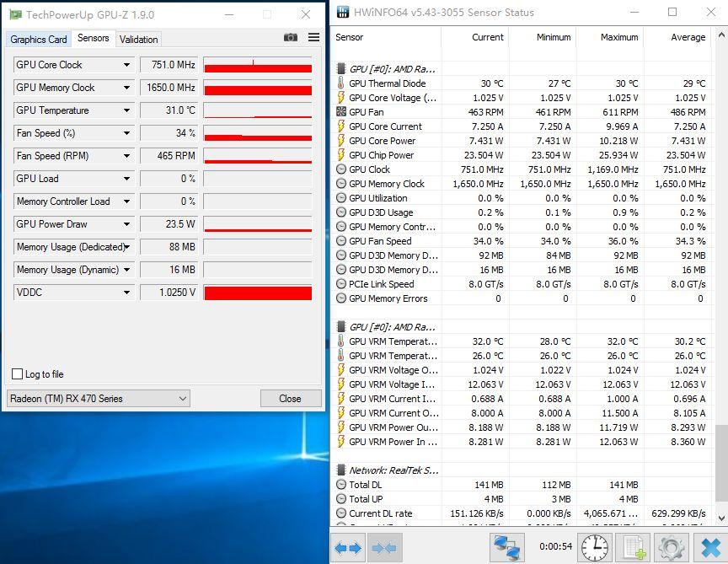The image size is (728, 564).
Task: Open the Fan Speed (%) dropdown
Action: click(126, 133)
